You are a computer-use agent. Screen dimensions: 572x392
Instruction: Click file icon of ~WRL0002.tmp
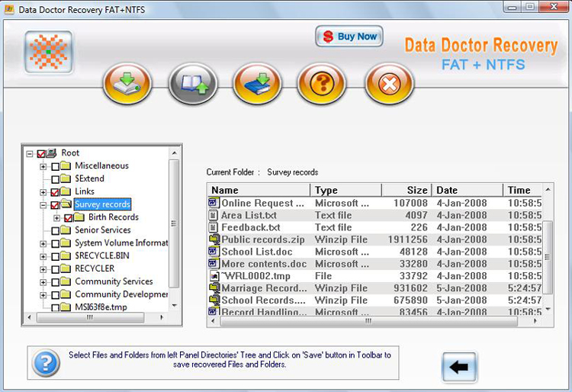[214, 275]
